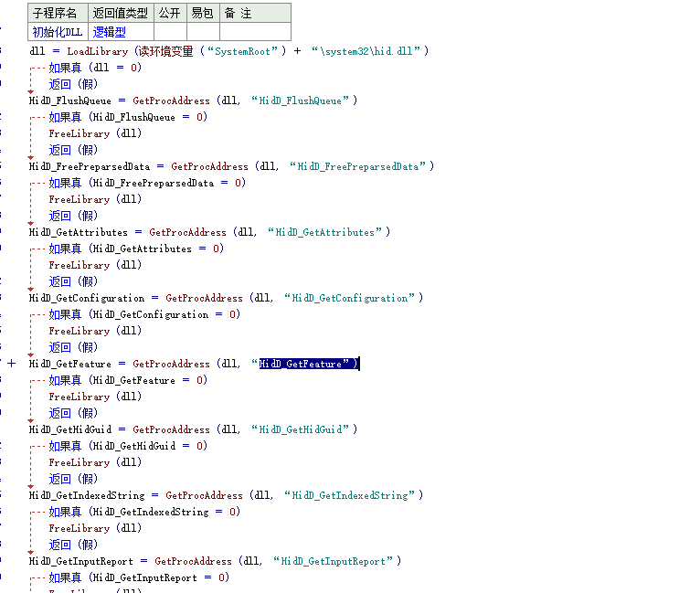700x593 pixels.
Task: Click the 如果真 (HidD_GetInputReport = 0) line
Action: (138, 577)
